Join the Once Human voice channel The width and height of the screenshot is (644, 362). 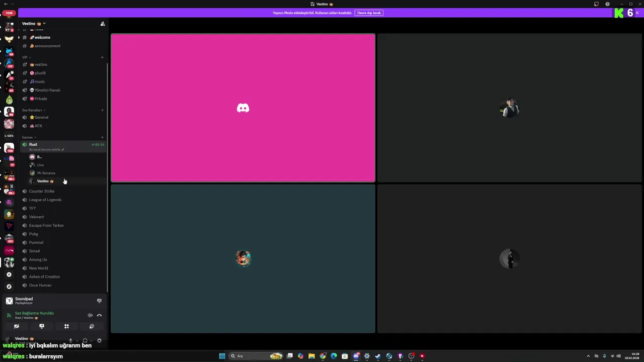(63, 285)
